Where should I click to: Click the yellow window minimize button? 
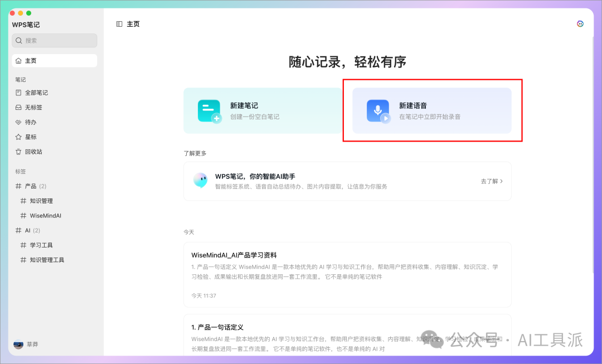21,13
